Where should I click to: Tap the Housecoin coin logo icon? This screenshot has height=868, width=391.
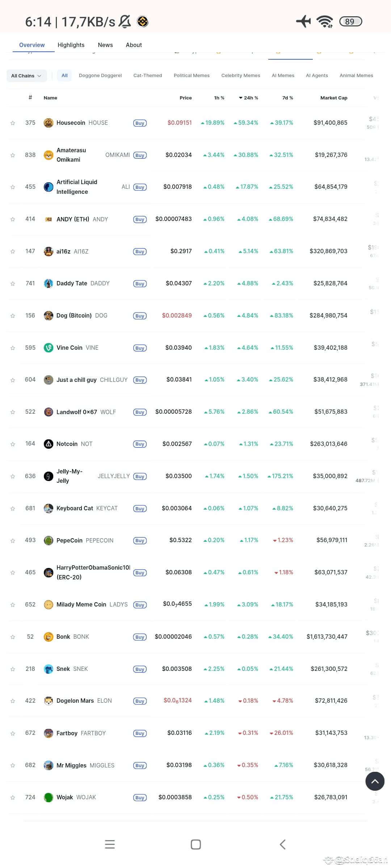click(49, 123)
